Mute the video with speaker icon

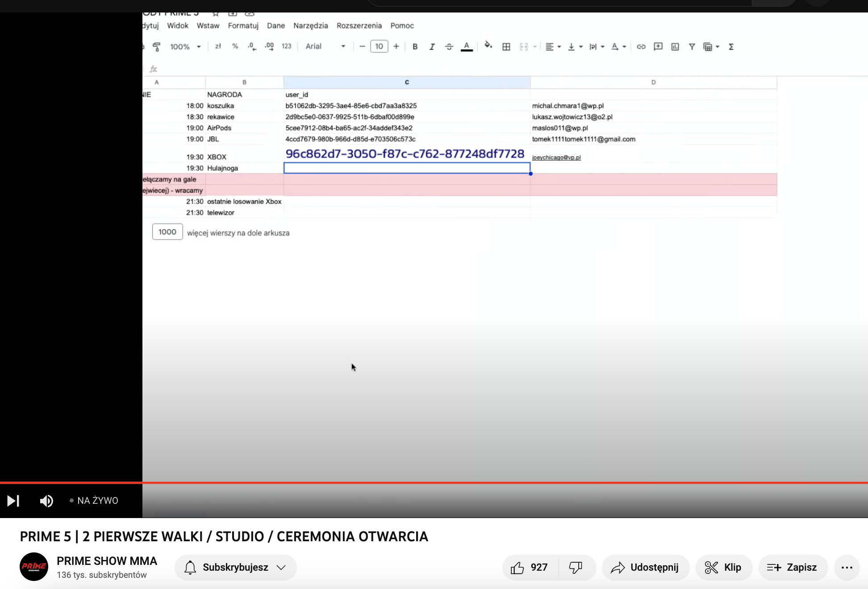[46, 501]
